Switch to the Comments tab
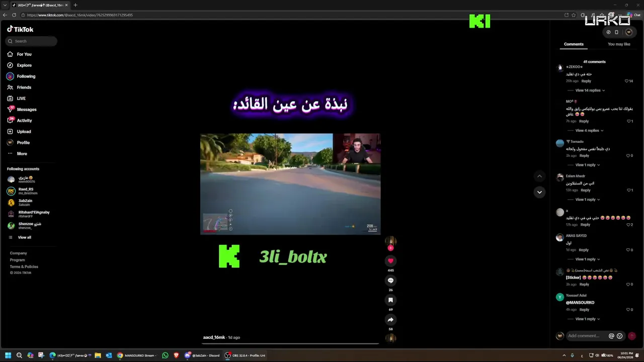 point(574,44)
